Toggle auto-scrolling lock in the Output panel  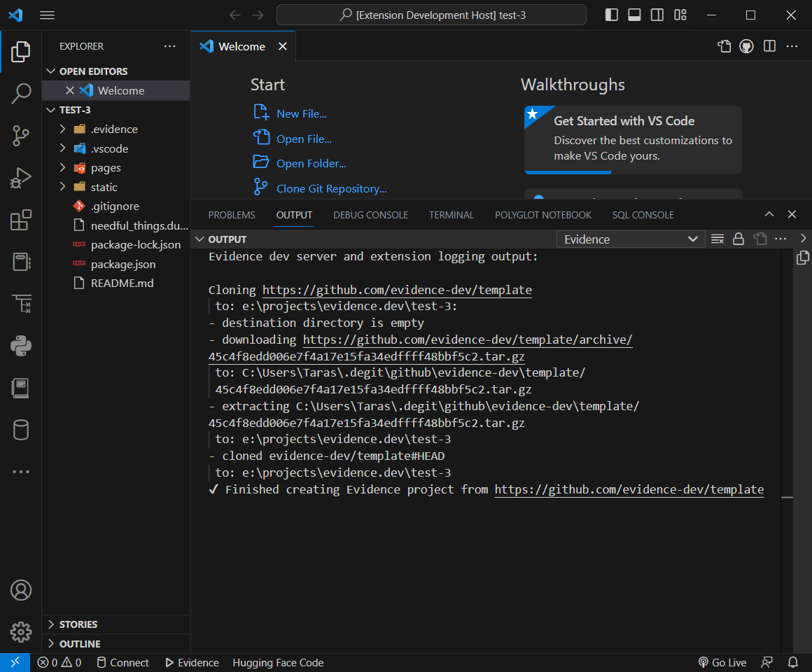coord(738,239)
